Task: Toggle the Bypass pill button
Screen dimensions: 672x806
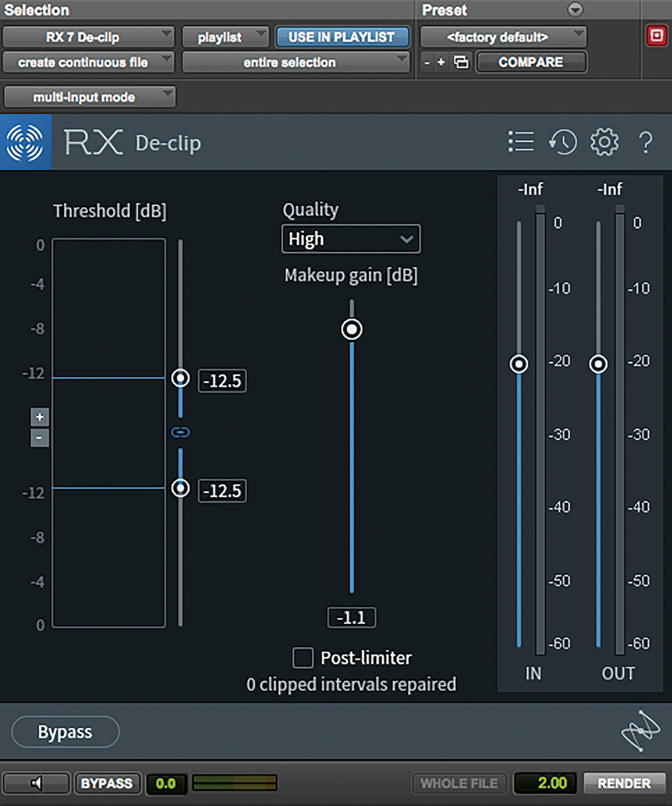Action: pyautogui.click(x=65, y=732)
